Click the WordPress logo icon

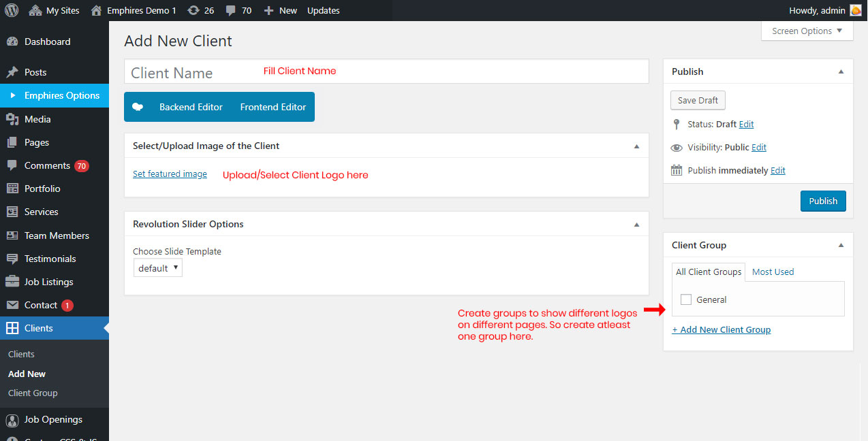click(11, 10)
